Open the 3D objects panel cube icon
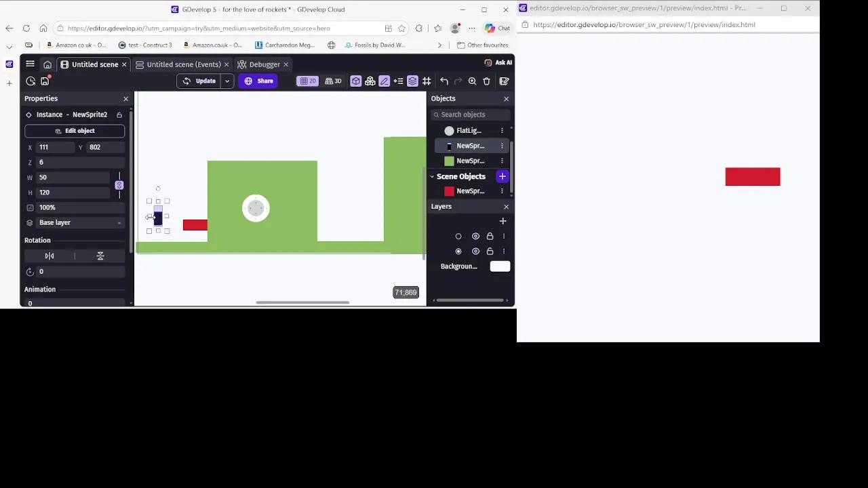The image size is (868, 488). 356,81
